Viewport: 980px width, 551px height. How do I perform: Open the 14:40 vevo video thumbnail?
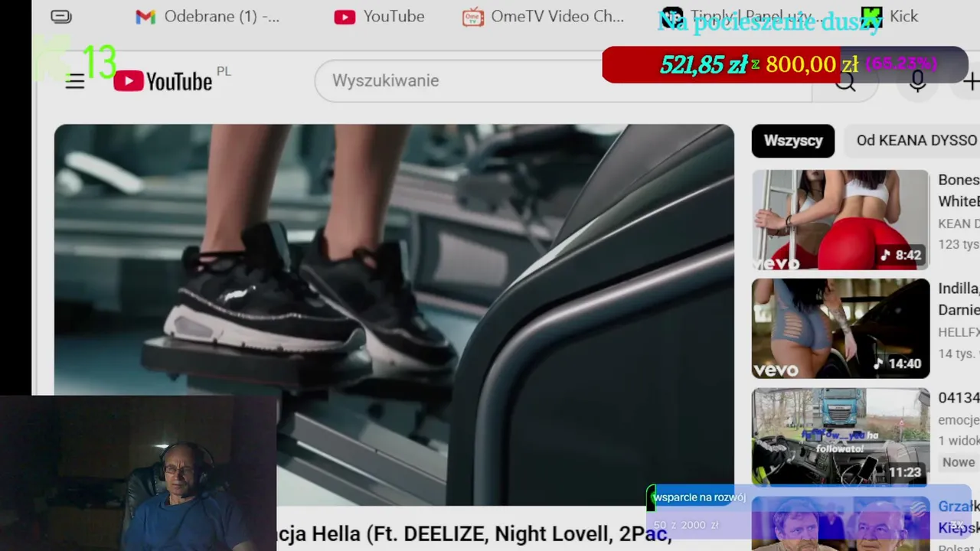click(x=841, y=328)
